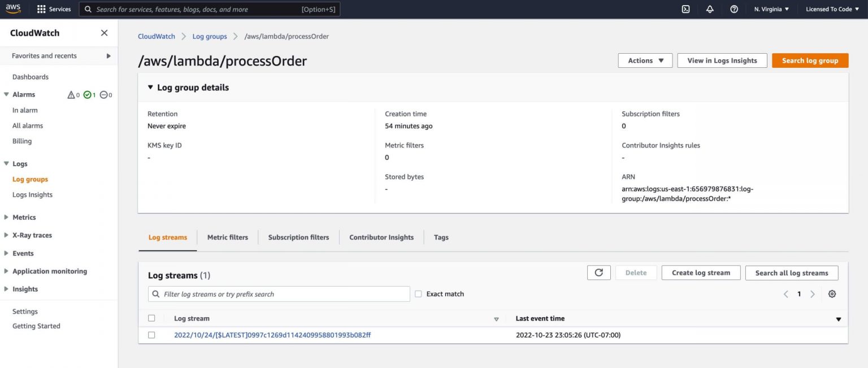The height and width of the screenshot is (368, 868).
Task: Open the help menu icon
Action: (734, 8)
